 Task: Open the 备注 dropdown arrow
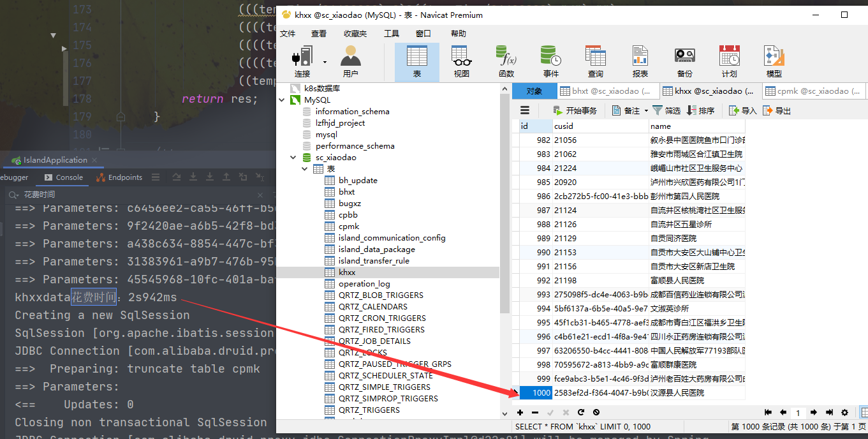(x=646, y=110)
